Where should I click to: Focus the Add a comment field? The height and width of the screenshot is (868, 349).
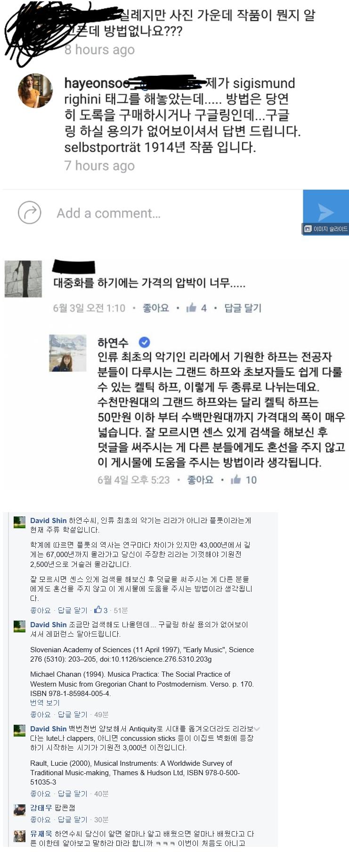click(109, 213)
